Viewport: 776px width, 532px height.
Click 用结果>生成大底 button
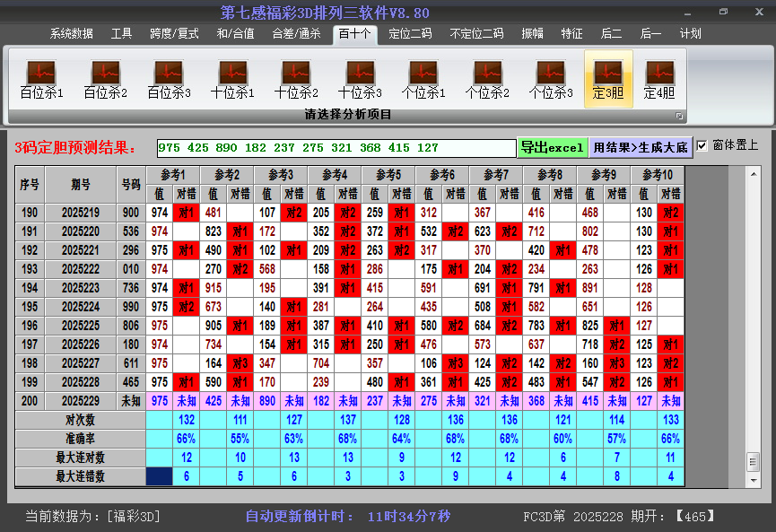(641, 147)
